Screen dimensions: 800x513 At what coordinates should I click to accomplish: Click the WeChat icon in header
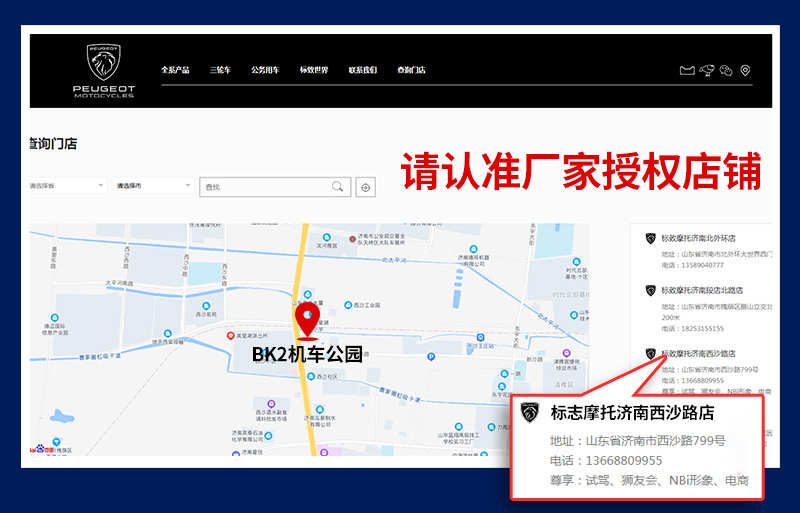tap(726, 70)
